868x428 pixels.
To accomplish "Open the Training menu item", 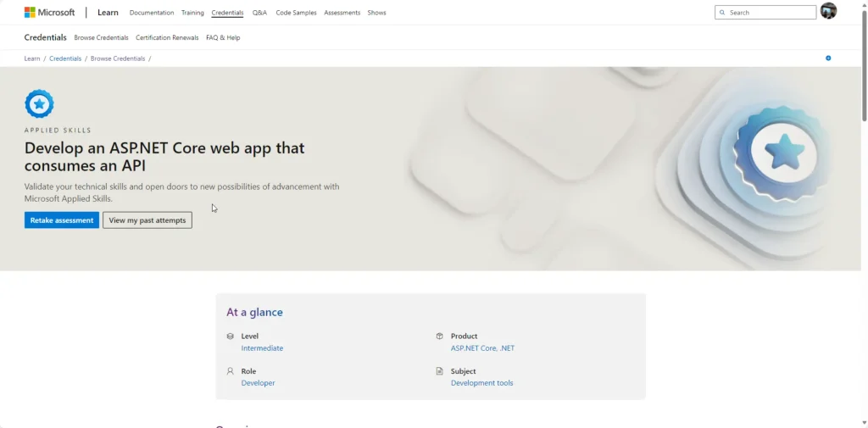I will tap(192, 13).
